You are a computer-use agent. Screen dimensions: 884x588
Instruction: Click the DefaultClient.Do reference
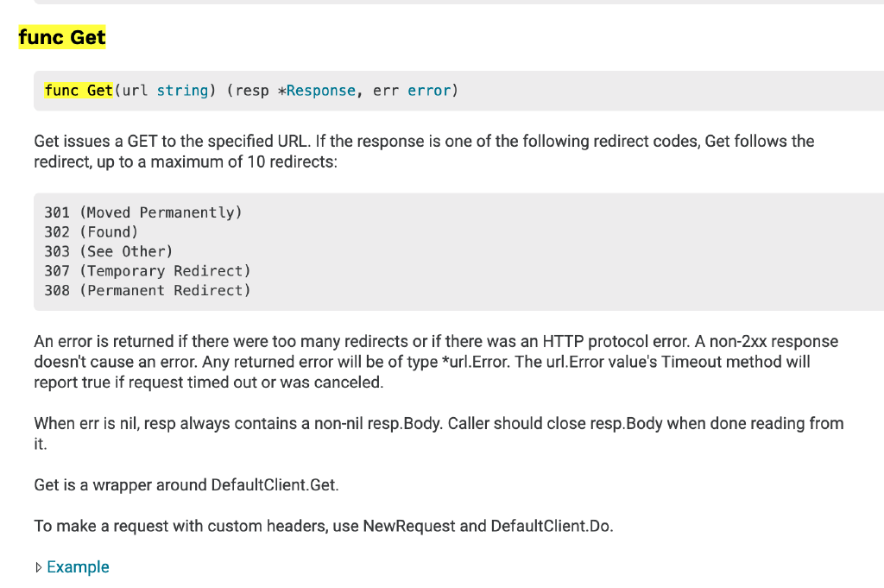pos(552,526)
